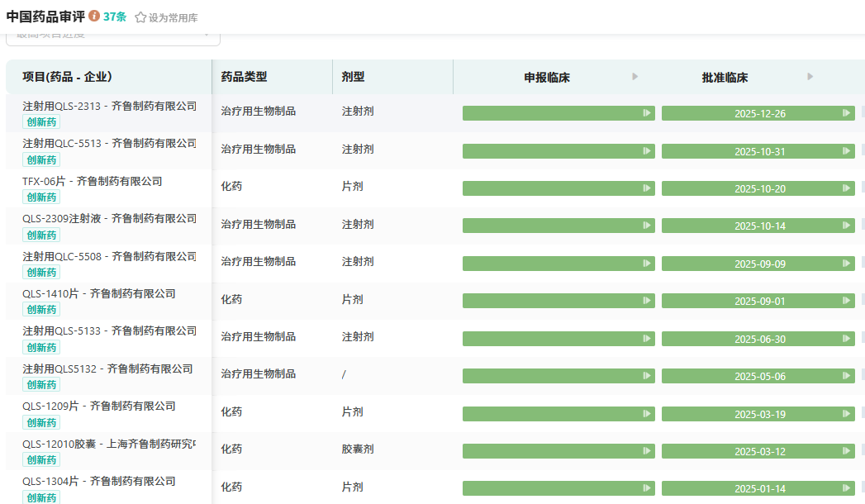Click the orange info icon beside 中国药品审评

click(x=94, y=17)
